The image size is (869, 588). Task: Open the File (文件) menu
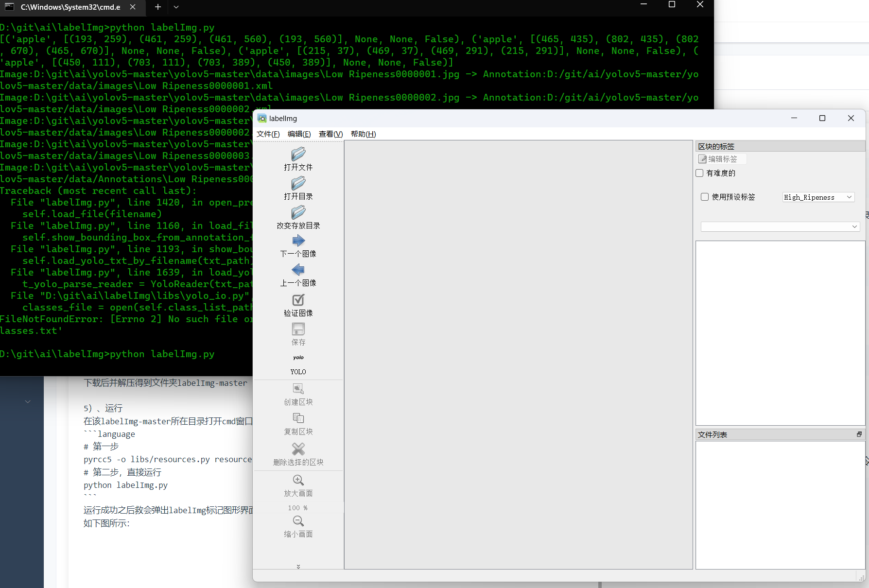pyautogui.click(x=268, y=134)
